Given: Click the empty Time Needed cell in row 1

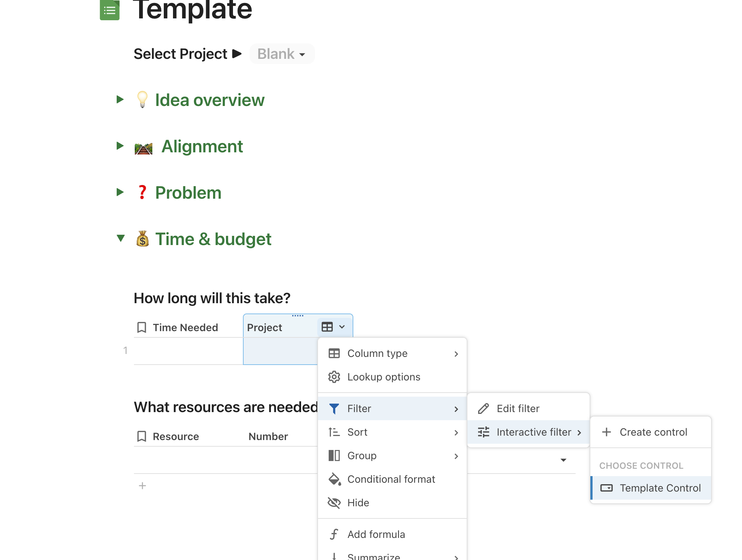Looking at the screenshot, I should pyautogui.click(x=188, y=351).
